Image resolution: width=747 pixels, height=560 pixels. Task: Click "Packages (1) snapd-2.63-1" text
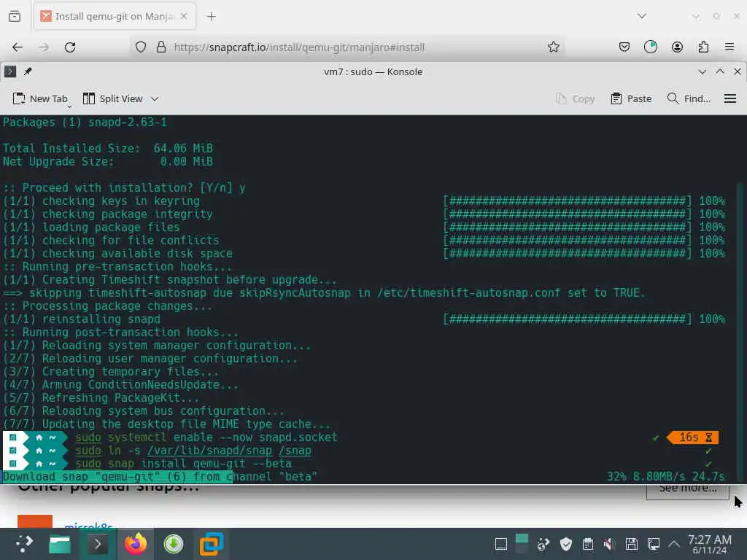85,122
